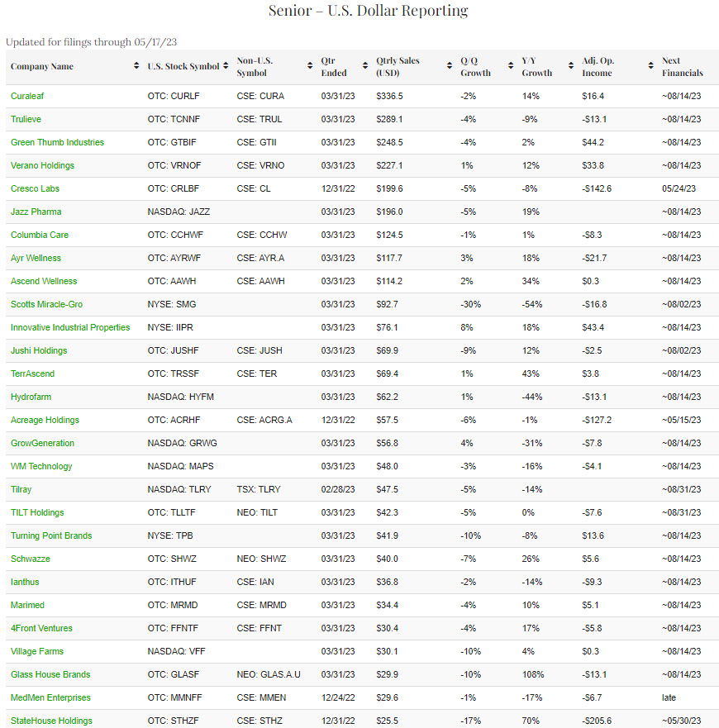
Task: Sort by U.S. Stock Symbol column arrows
Action: pyautogui.click(x=226, y=66)
